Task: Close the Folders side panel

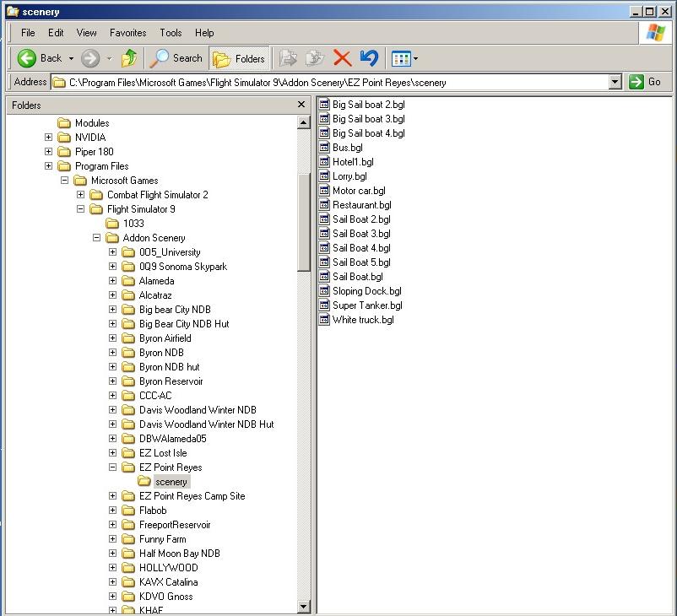Action: pos(301,105)
